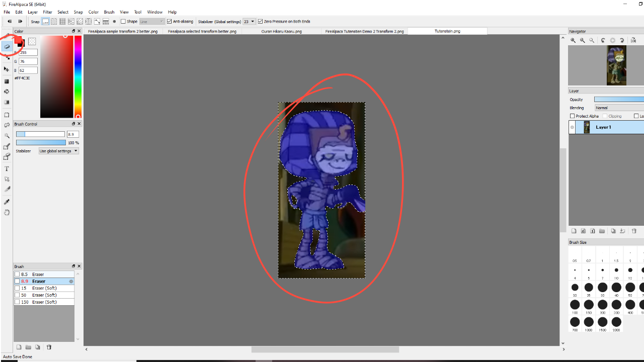Tick the checkbox for the 50 Eraser (Soft) brush

pos(17,295)
